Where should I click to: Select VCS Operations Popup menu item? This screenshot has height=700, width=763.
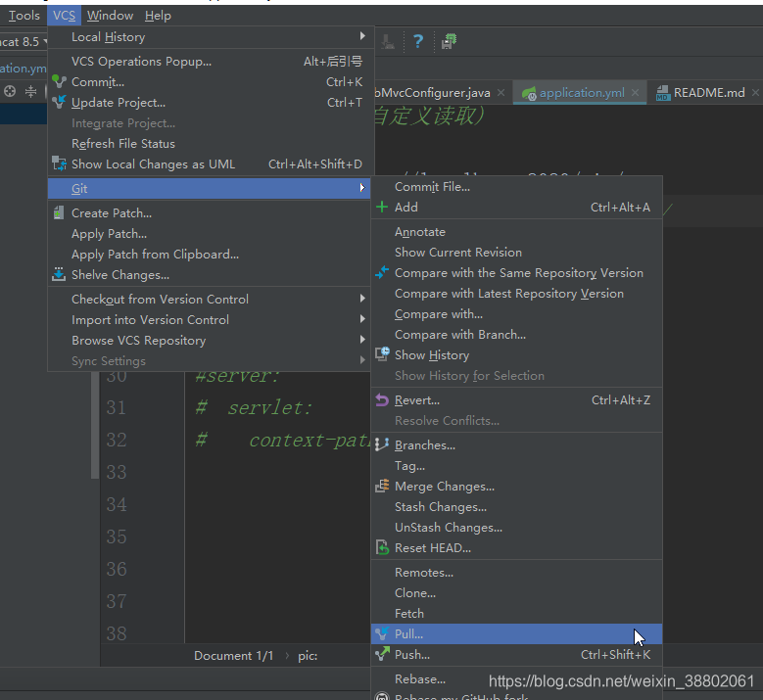pyautogui.click(x=210, y=62)
